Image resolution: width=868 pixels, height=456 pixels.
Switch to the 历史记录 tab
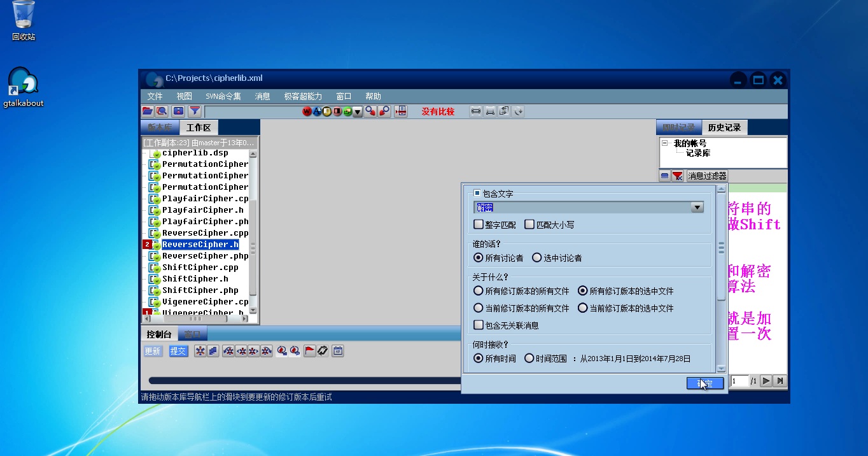(724, 127)
